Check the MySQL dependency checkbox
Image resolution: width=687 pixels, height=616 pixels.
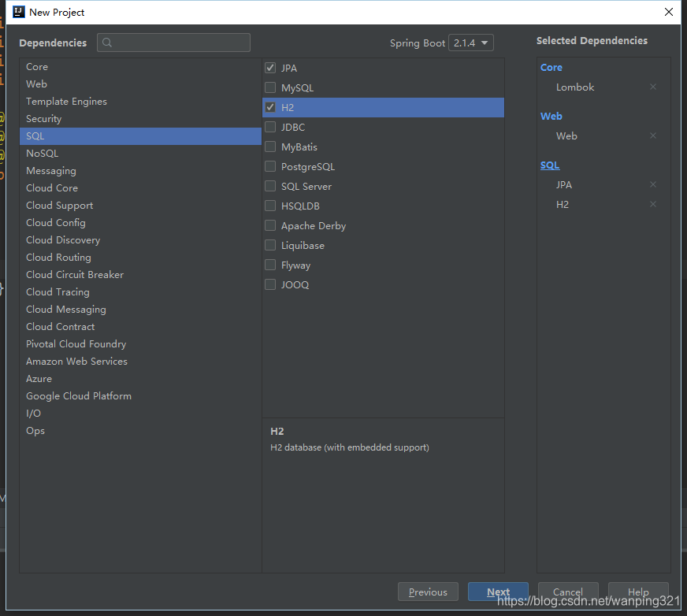(x=270, y=87)
